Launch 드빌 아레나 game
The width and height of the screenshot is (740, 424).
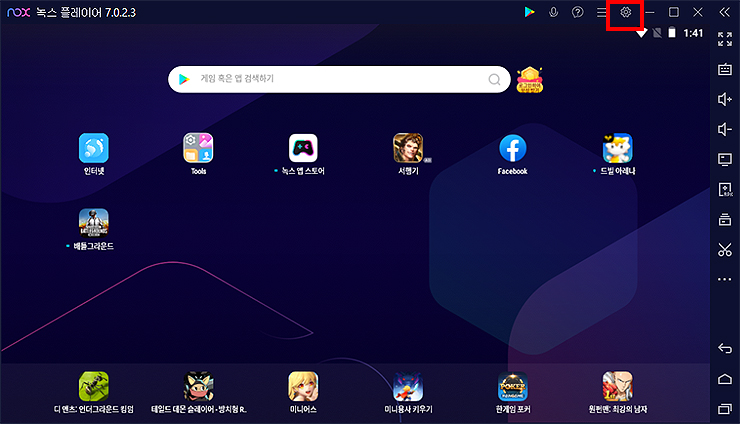(617, 148)
